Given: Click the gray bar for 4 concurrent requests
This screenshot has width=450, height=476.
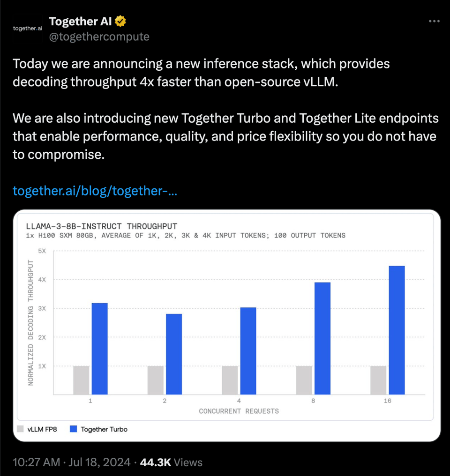Looking at the screenshot, I should point(230,380).
